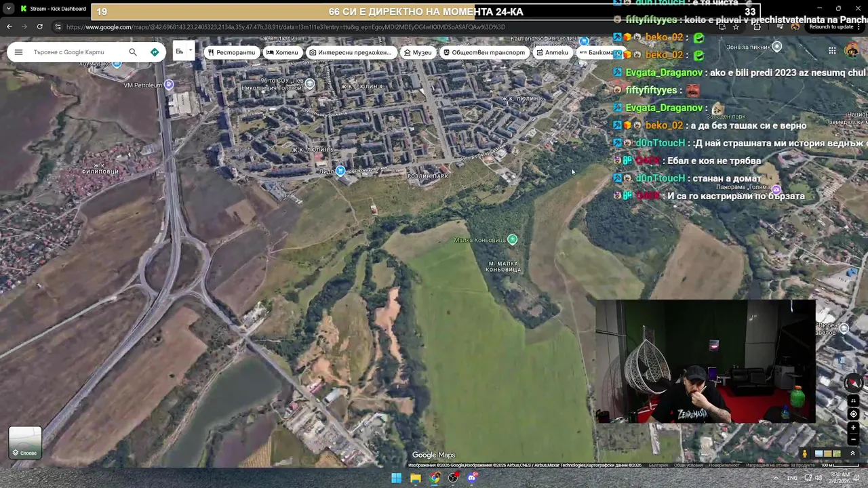Click the 'Малка Коньовица' green park marker
The width and height of the screenshot is (868, 488).
(513, 239)
